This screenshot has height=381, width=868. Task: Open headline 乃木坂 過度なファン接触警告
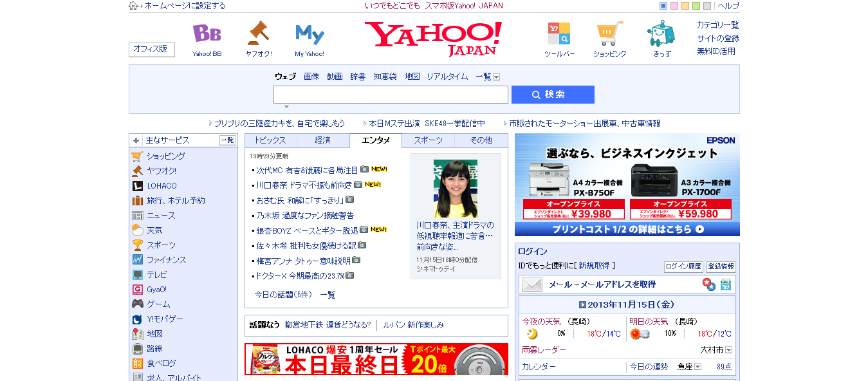[306, 216]
